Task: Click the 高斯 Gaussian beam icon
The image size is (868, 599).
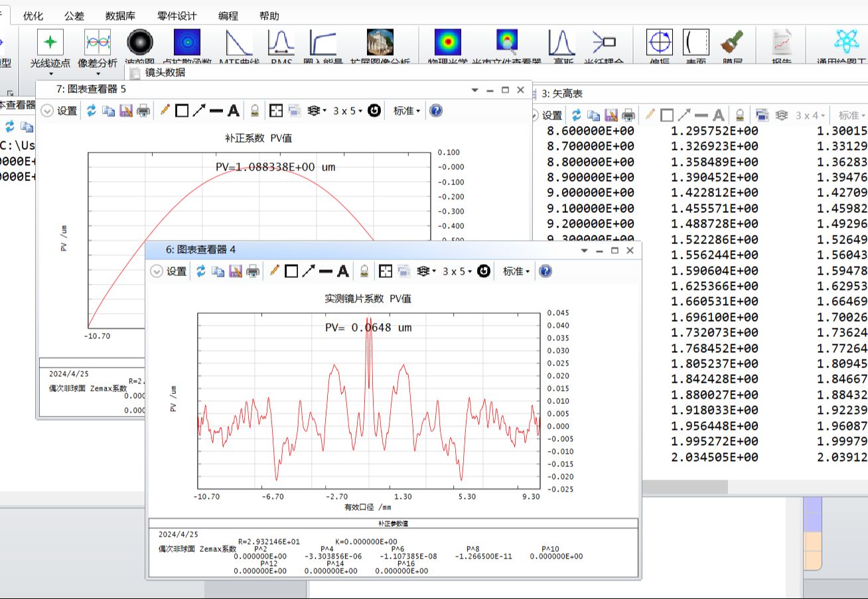Action: 561,43
